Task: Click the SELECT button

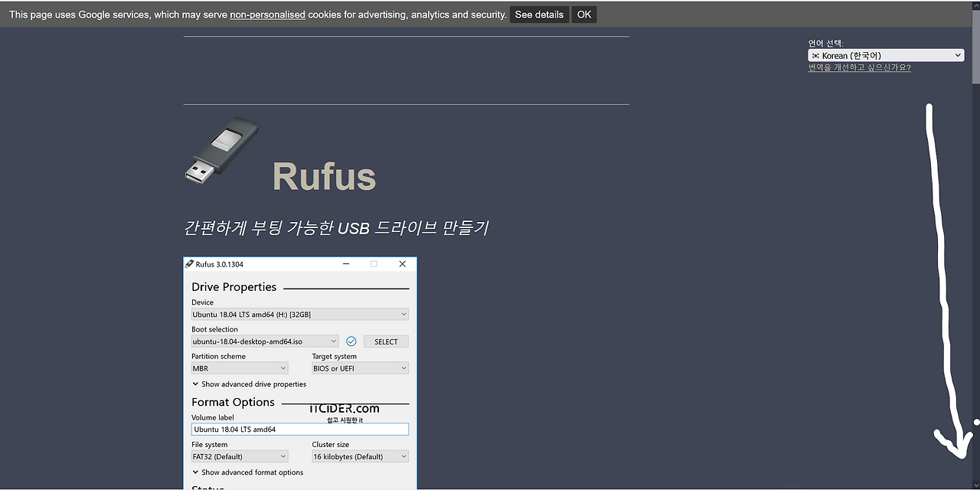Action: [x=386, y=341]
